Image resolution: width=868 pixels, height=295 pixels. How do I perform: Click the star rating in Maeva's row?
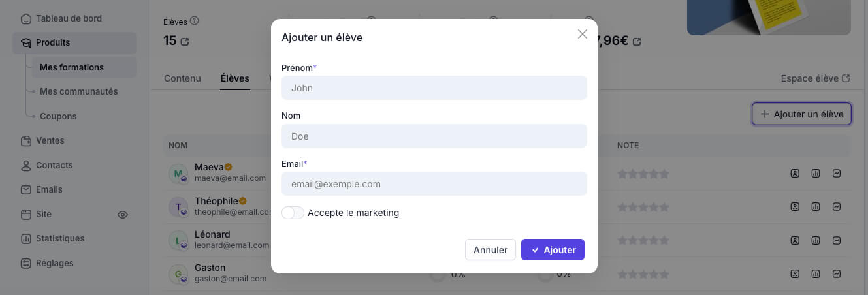643,174
